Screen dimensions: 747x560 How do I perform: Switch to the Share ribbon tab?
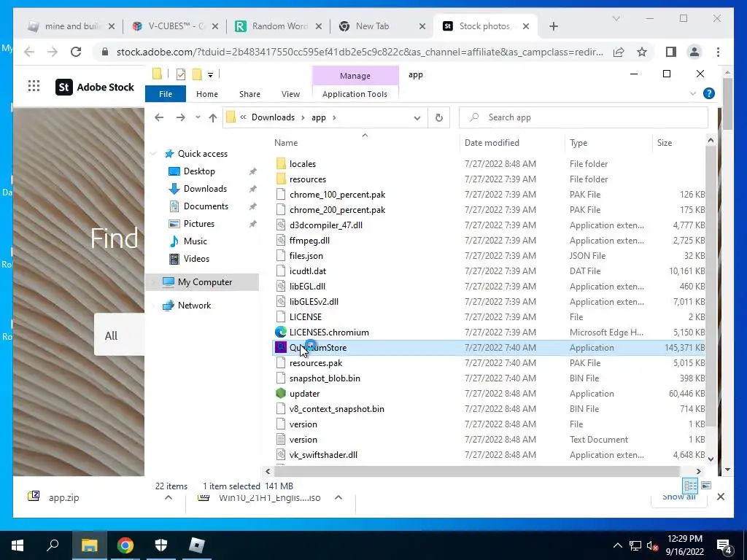(249, 94)
